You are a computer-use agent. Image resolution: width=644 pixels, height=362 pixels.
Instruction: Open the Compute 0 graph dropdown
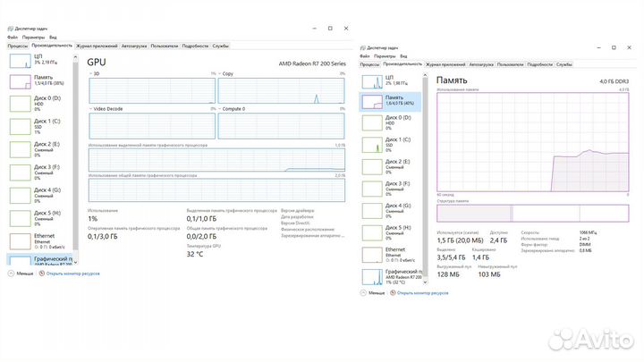220,108
